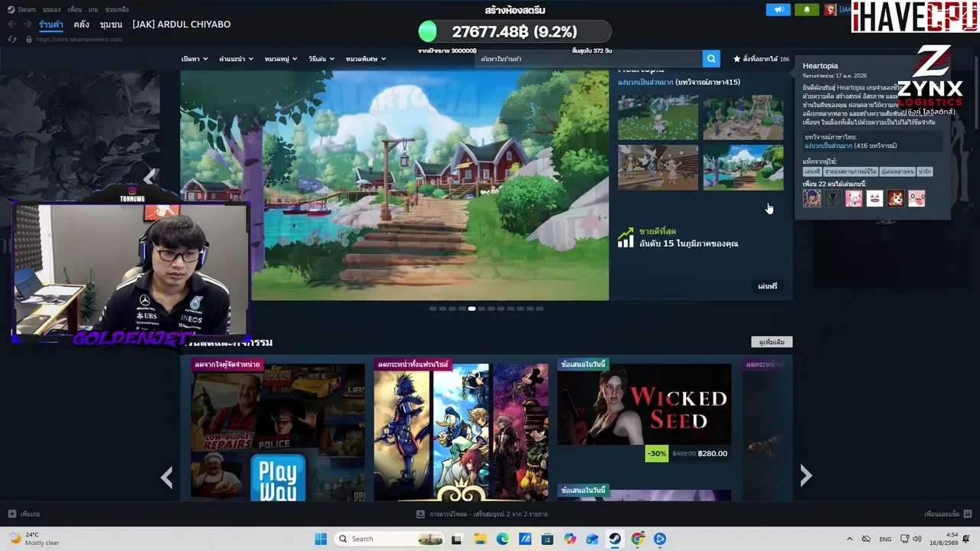Show previous featured game with carousel left arrow
Image resolution: width=980 pixels, height=551 pixels.
(x=150, y=177)
